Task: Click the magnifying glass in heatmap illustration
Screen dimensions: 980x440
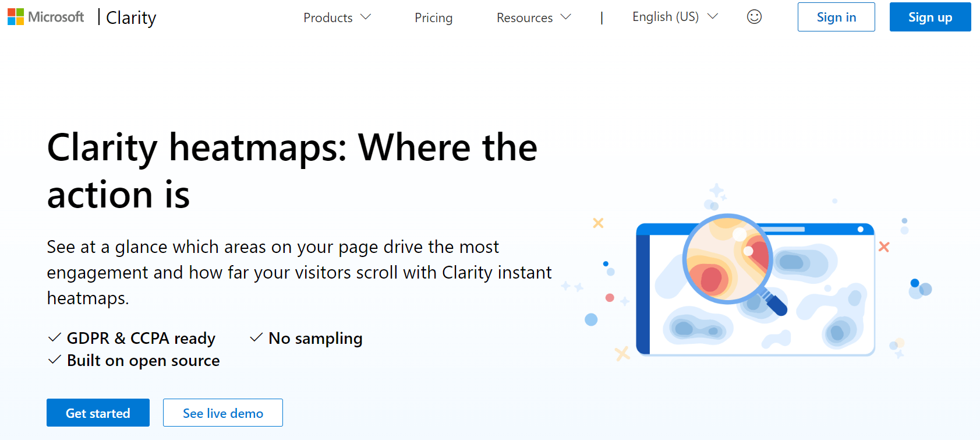Action: pyautogui.click(x=728, y=259)
